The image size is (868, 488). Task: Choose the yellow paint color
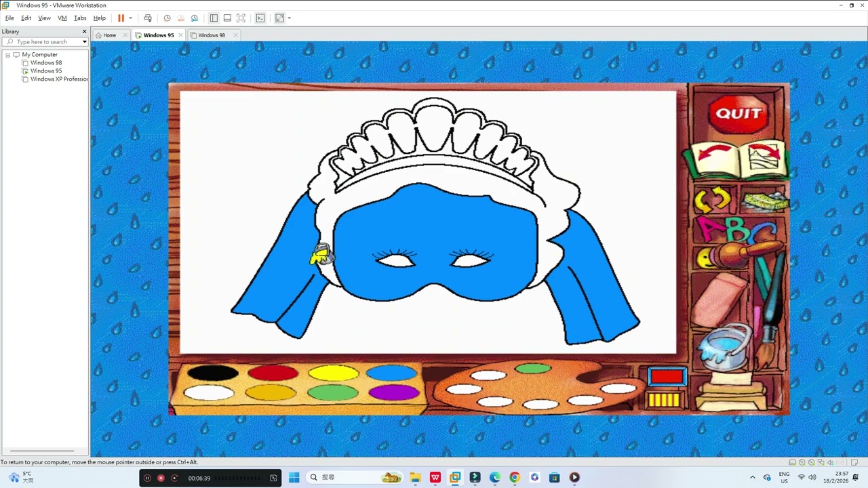click(333, 373)
